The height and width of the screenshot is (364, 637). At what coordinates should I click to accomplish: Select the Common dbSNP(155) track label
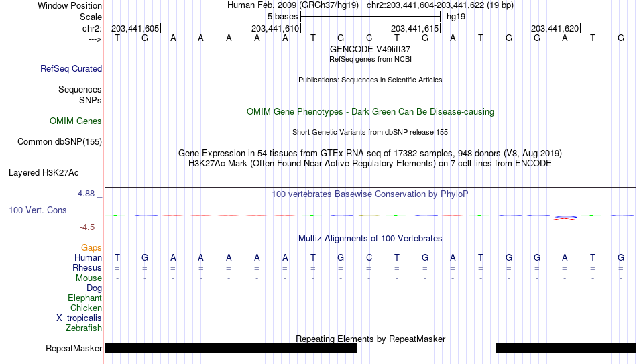[x=60, y=142]
